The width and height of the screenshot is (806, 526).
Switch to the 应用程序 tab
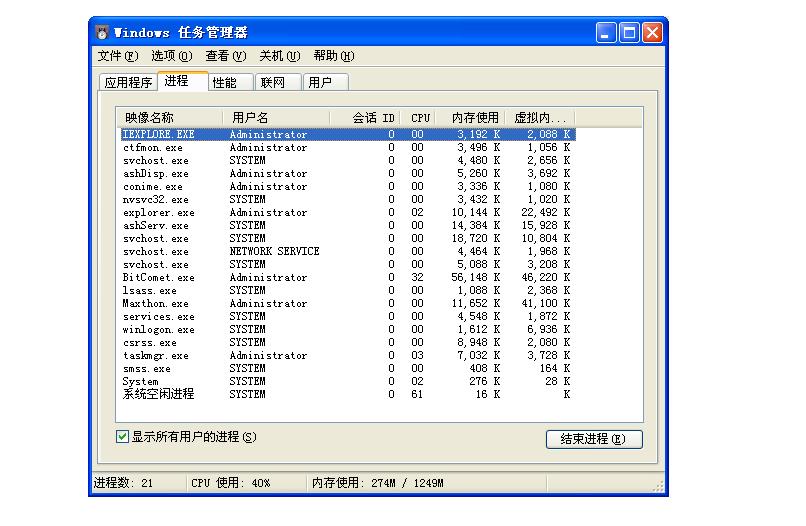click(128, 82)
